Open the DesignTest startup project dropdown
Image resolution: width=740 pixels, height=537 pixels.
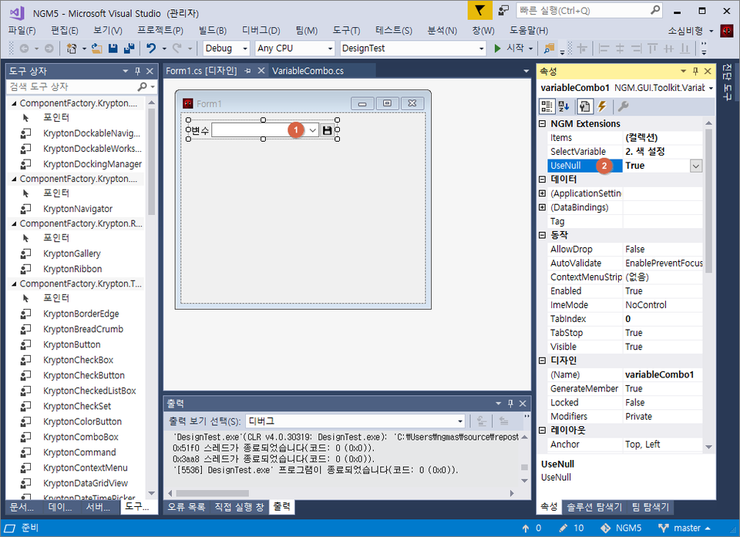coord(481,48)
